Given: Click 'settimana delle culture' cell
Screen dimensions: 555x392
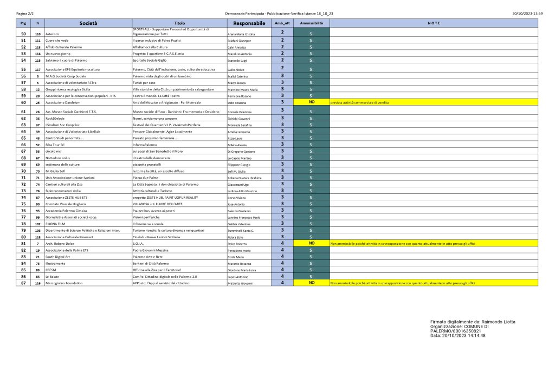Looking at the screenshot, I should 88,165.
